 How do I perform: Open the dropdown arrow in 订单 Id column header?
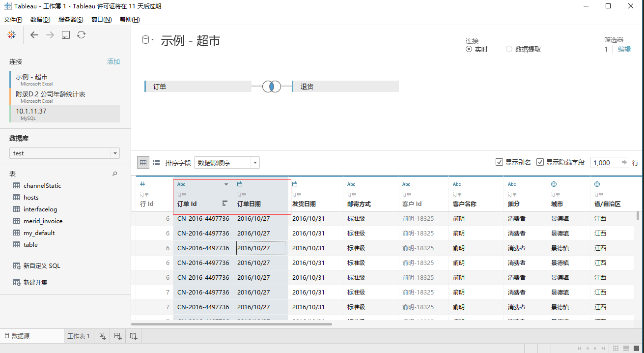click(226, 184)
